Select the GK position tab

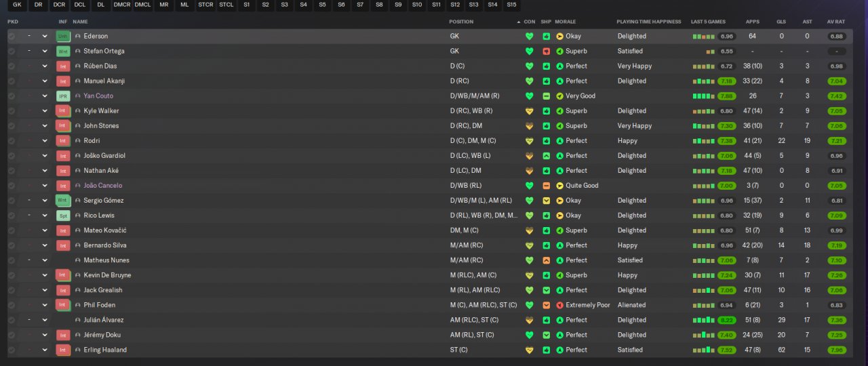(18, 5)
